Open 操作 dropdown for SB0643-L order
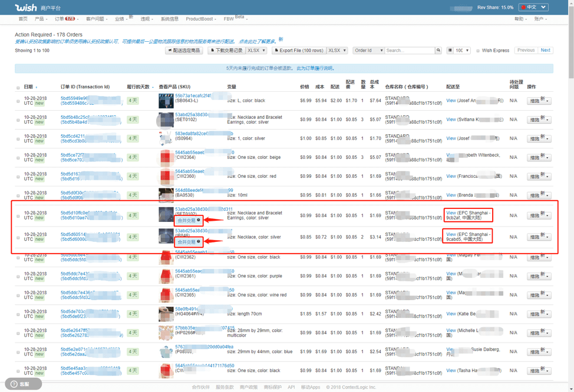Viewport: 574px width, 392px height. click(539, 101)
